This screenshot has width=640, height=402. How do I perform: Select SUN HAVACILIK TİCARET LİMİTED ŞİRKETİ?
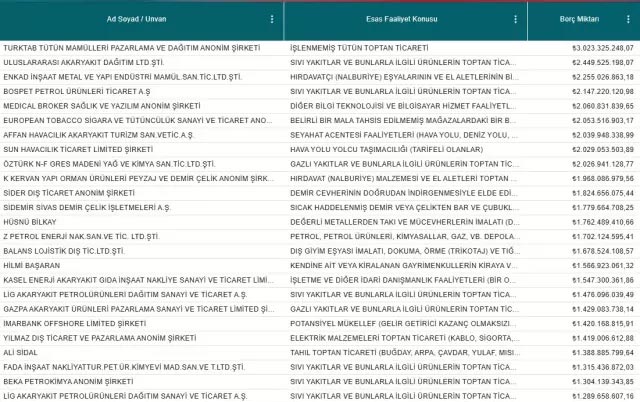click(78, 149)
